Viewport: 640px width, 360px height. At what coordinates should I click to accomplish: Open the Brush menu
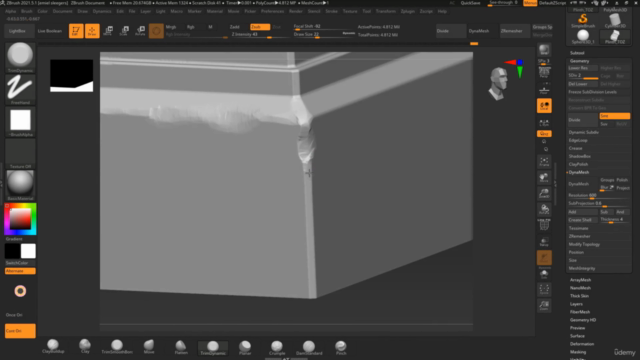(27, 11)
